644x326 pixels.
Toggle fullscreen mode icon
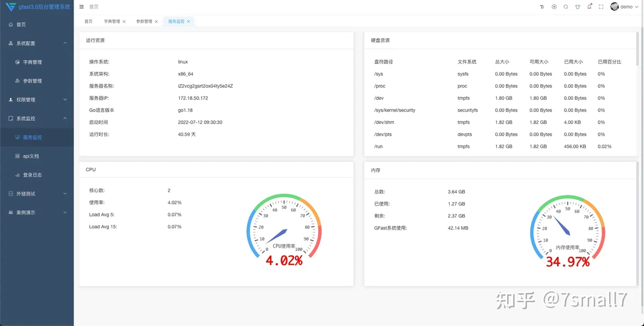click(601, 7)
